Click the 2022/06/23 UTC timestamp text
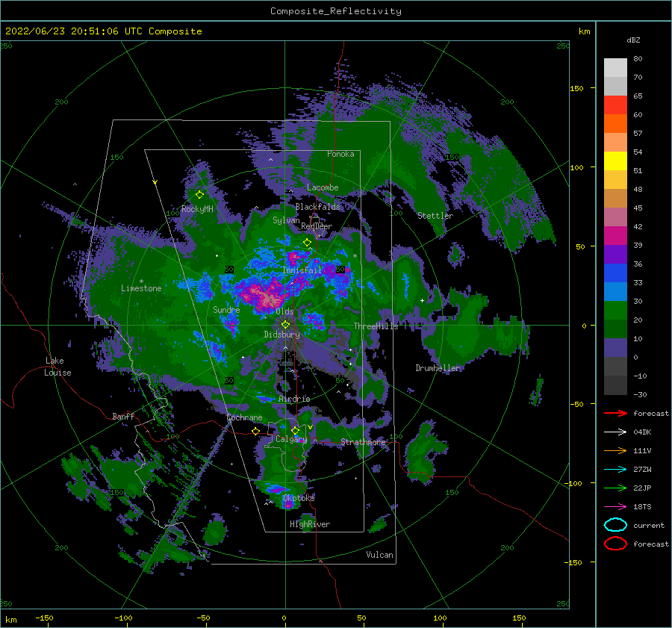Screen dimensions: 672x628 [103, 31]
